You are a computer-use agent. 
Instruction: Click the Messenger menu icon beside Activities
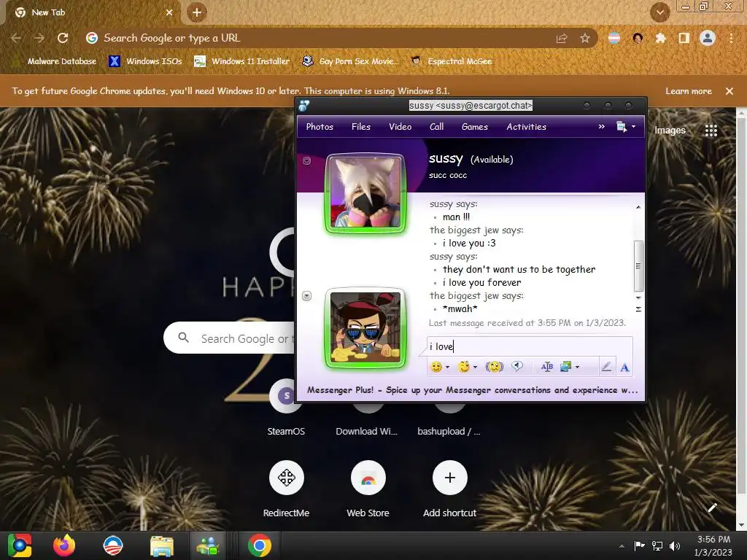point(622,127)
